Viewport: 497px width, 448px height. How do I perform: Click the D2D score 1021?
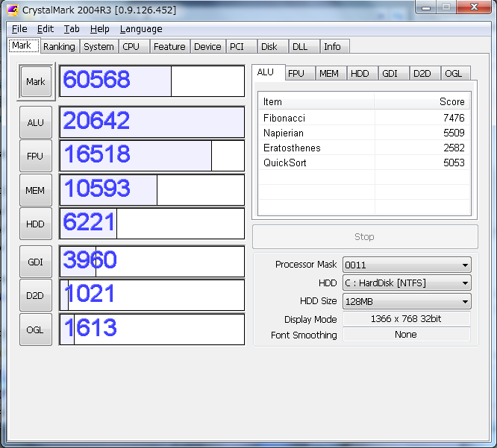point(152,295)
